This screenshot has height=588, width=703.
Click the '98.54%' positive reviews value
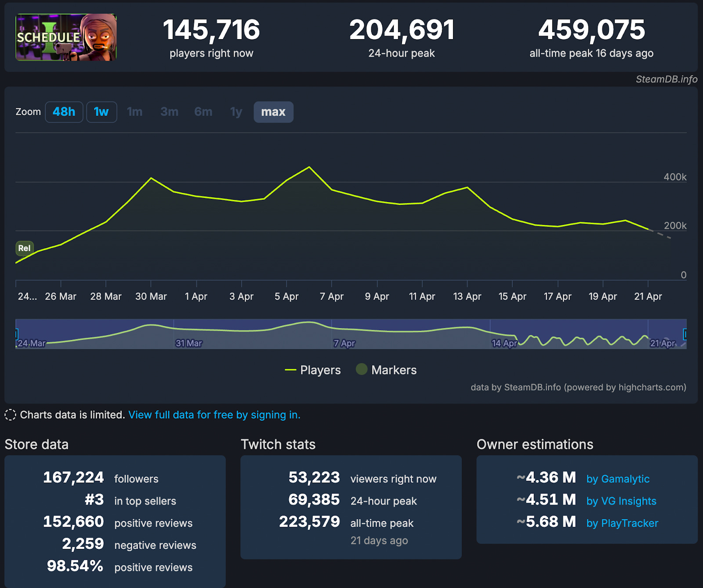(75, 566)
